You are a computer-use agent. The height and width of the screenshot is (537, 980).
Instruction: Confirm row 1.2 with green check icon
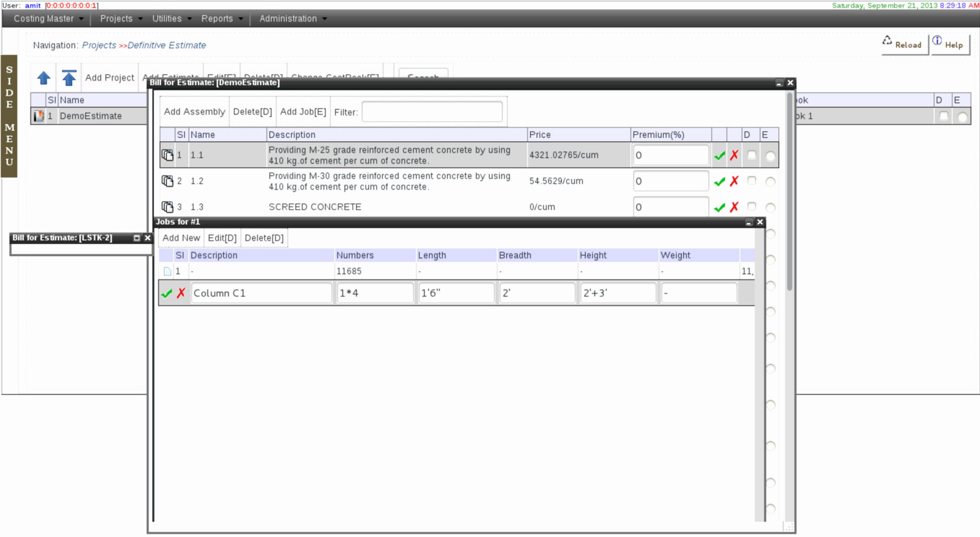(x=720, y=181)
